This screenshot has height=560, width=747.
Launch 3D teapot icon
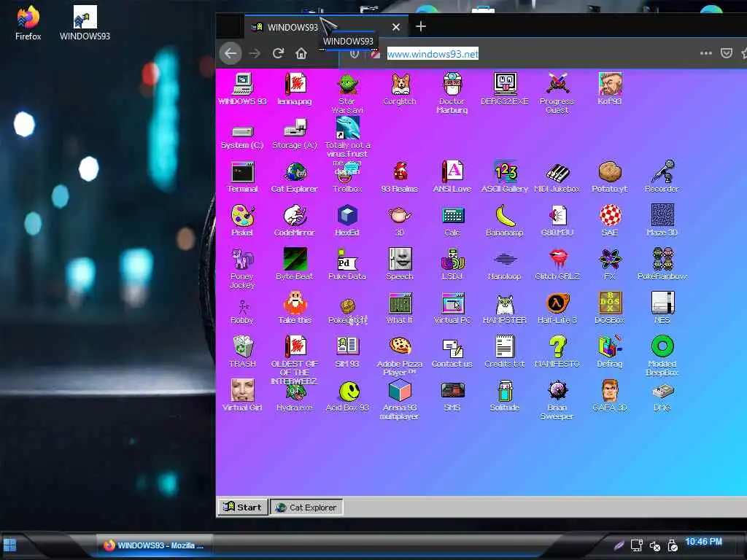400,216
